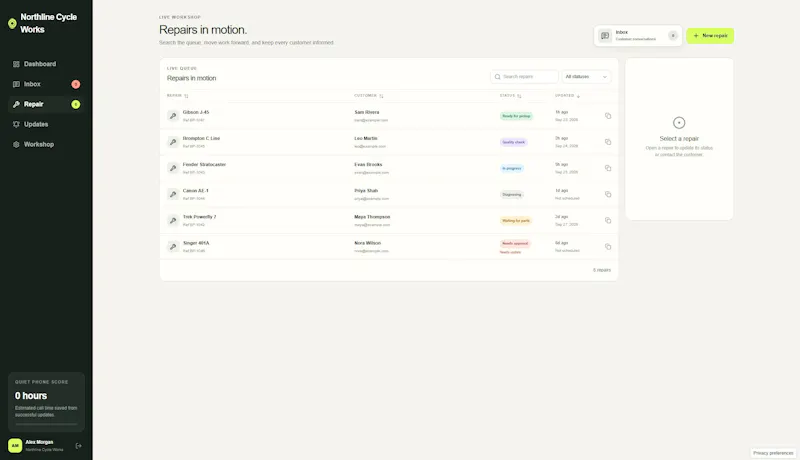Copy icon on the Gibson J-45 row
The width and height of the screenshot is (800, 460).
click(608, 116)
